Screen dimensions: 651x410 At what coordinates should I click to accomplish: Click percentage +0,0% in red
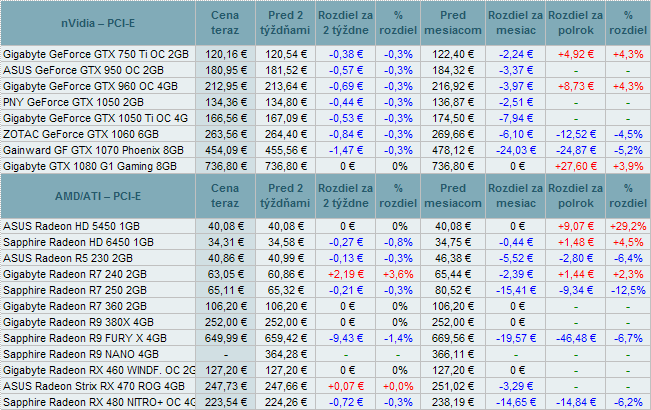398,386
